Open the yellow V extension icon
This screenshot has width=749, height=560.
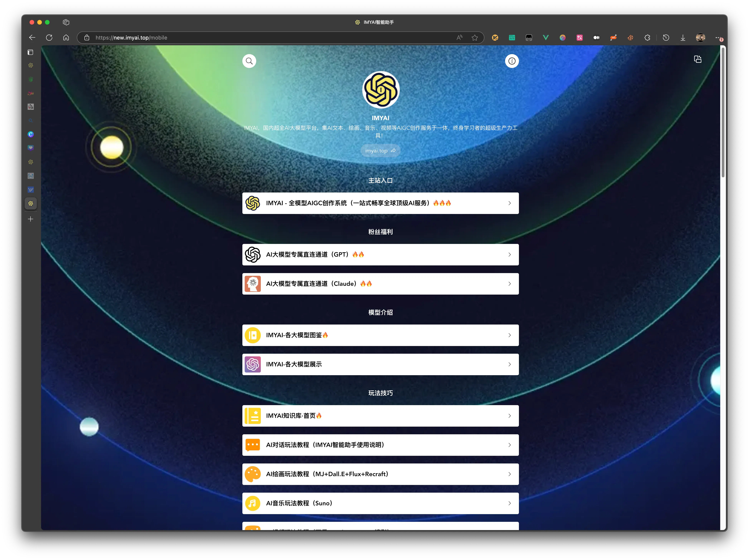click(495, 38)
